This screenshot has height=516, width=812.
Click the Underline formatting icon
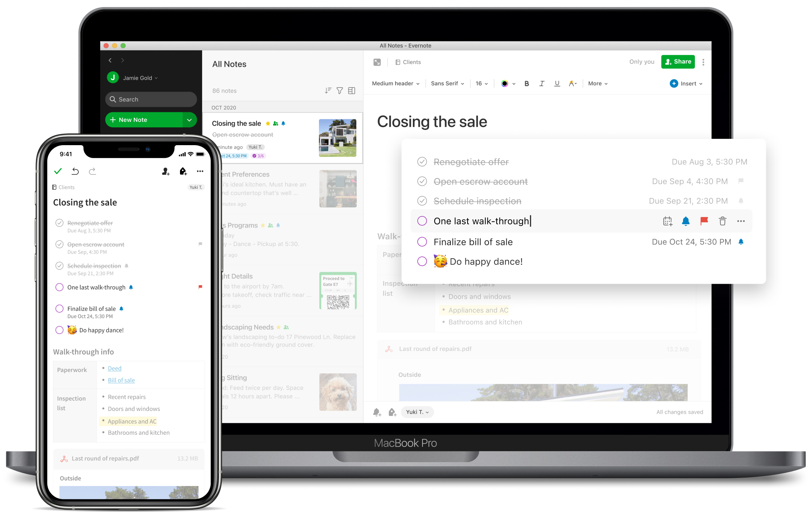[x=556, y=84]
